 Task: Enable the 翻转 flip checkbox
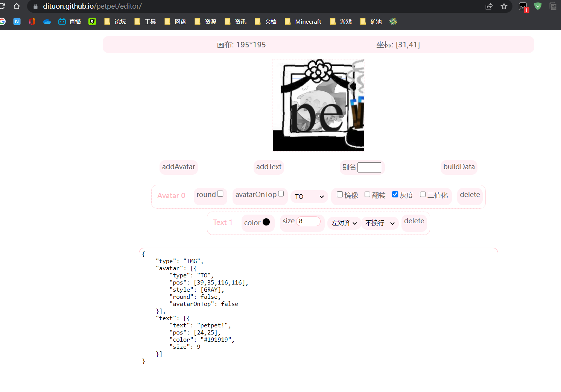(x=367, y=194)
